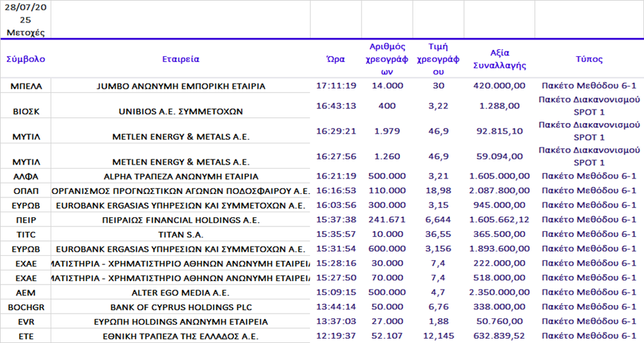Click the value cell '50.760,00'

tap(499, 321)
